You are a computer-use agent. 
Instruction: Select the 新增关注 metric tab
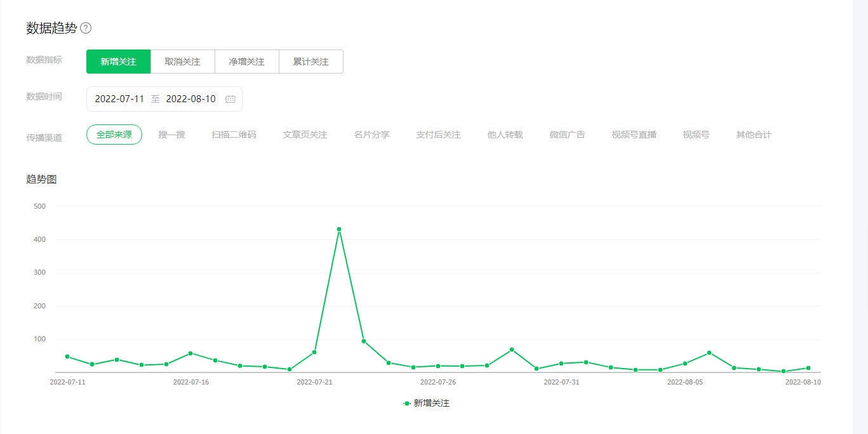[x=119, y=62]
